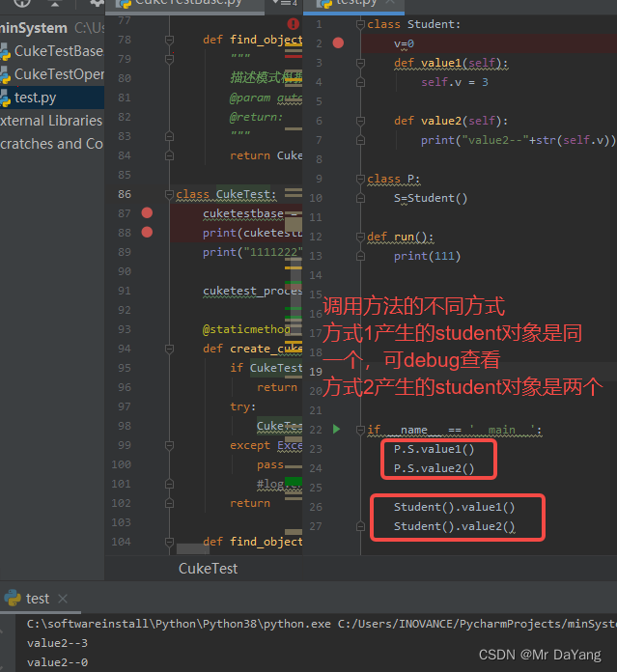Remove the breakpoint on line 87

pyautogui.click(x=147, y=213)
